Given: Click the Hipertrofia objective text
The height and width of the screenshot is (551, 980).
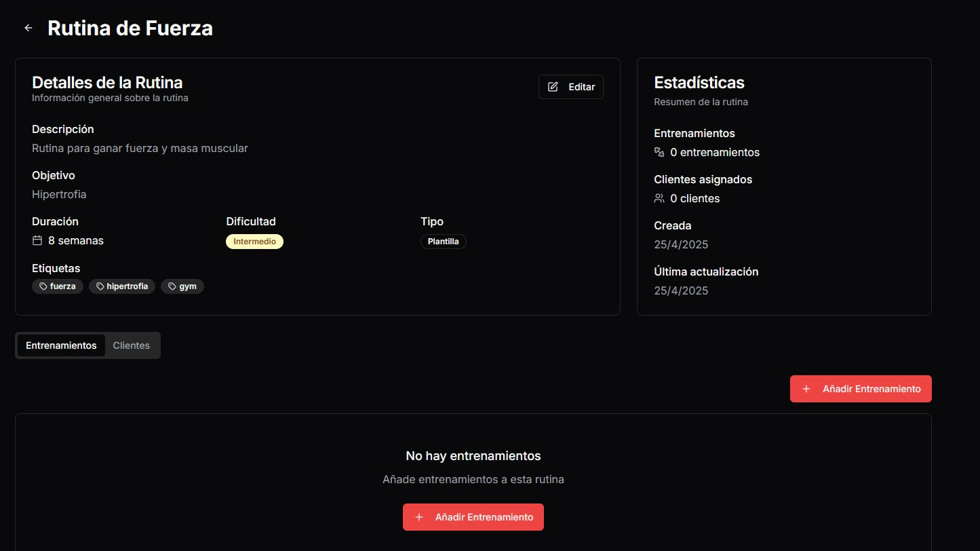Looking at the screenshot, I should [x=59, y=194].
